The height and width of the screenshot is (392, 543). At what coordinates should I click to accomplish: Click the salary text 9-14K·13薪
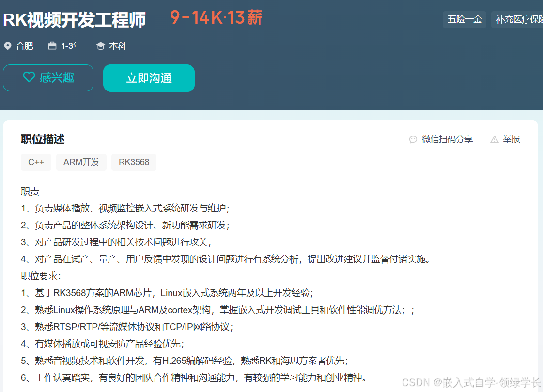click(x=216, y=17)
